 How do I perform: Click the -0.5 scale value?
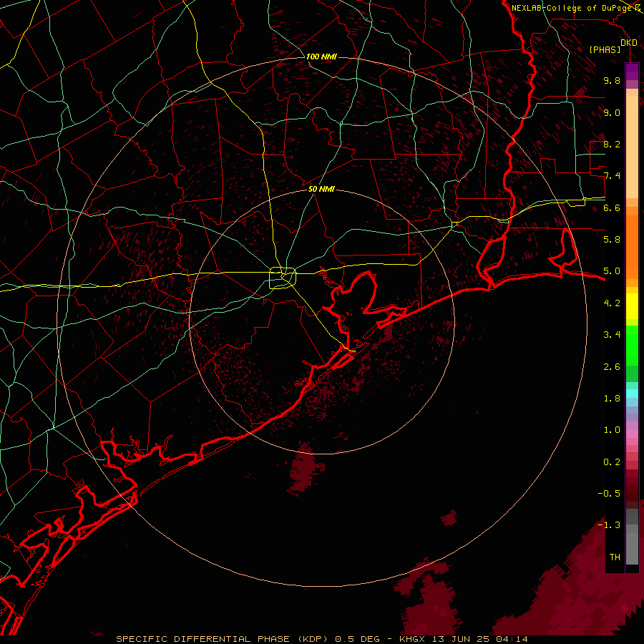point(609,494)
